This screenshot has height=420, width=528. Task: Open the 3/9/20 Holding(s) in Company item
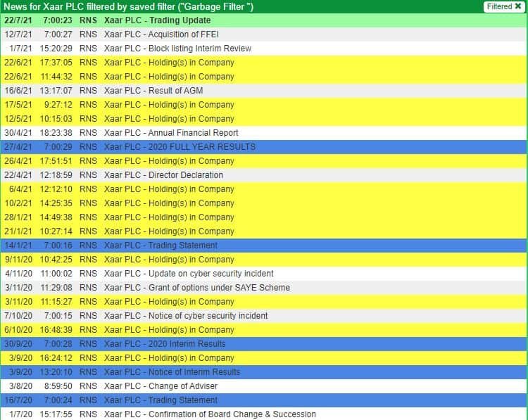tap(264, 358)
